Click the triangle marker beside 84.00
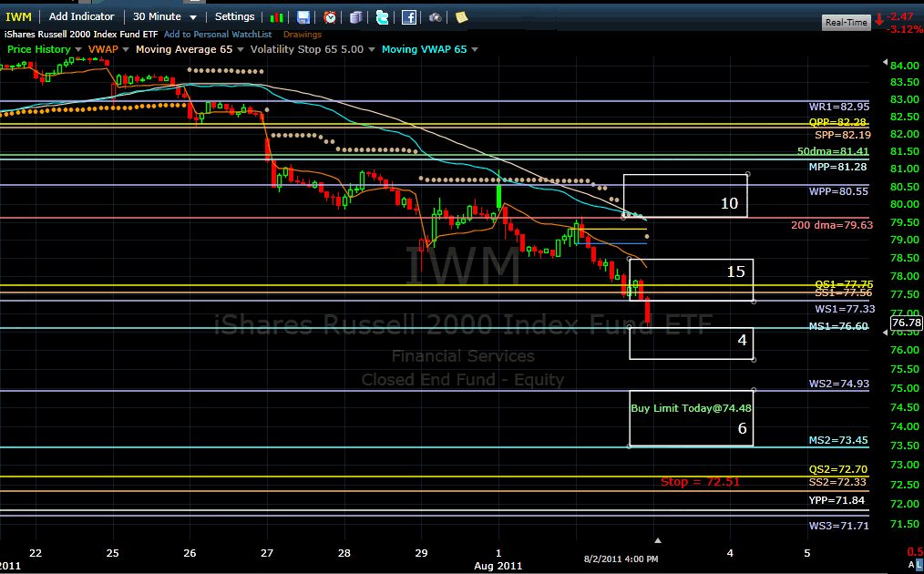The width and height of the screenshot is (924, 574). [x=885, y=63]
